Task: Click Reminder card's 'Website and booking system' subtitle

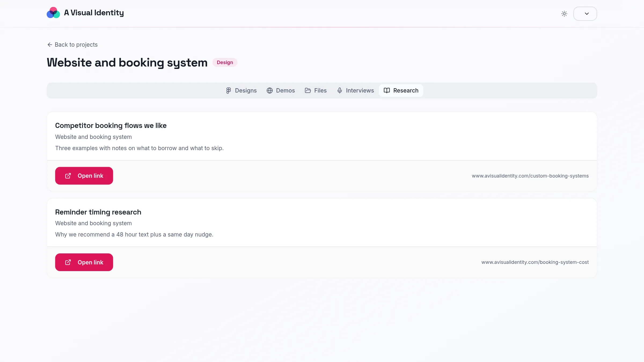Action: 93,223
